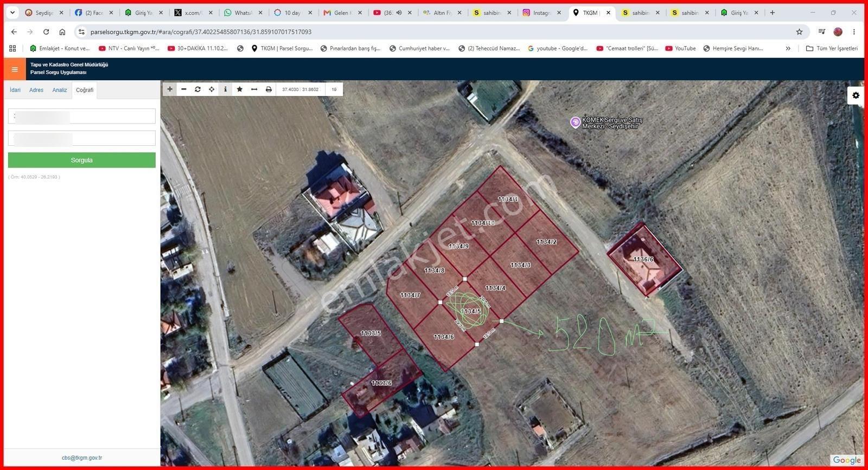Click the green Sorgula button
The width and height of the screenshot is (868, 470).
pos(82,160)
